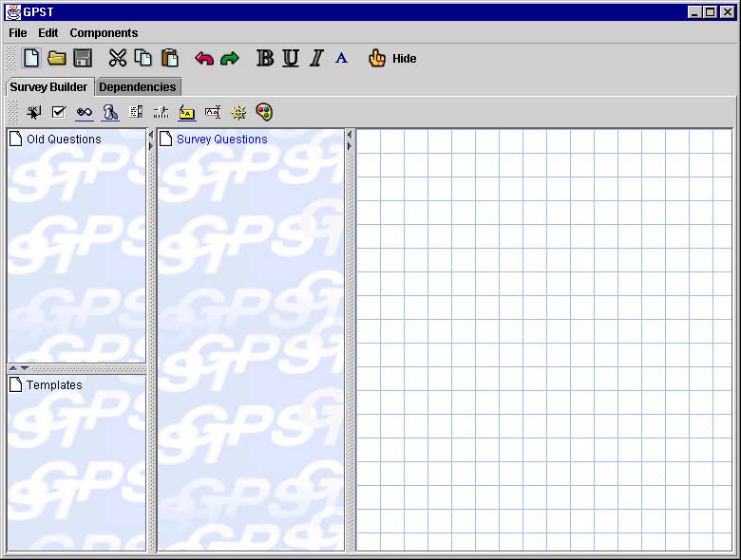Paste from clipboard icon
Viewport: 741px width, 560px height.
coord(170,58)
